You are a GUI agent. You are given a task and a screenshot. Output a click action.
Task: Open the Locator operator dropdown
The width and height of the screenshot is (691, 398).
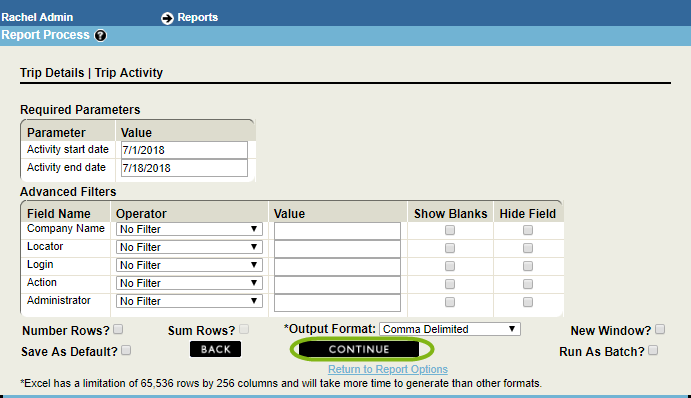tap(189, 247)
